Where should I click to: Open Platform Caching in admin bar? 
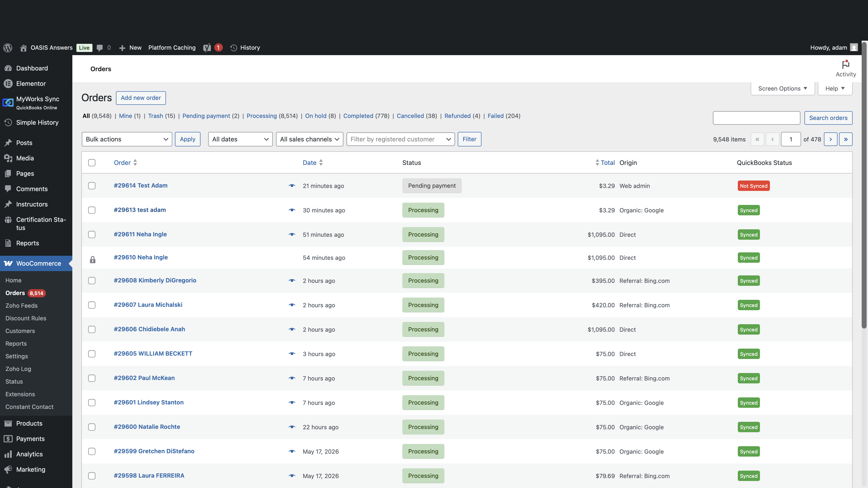point(172,48)
